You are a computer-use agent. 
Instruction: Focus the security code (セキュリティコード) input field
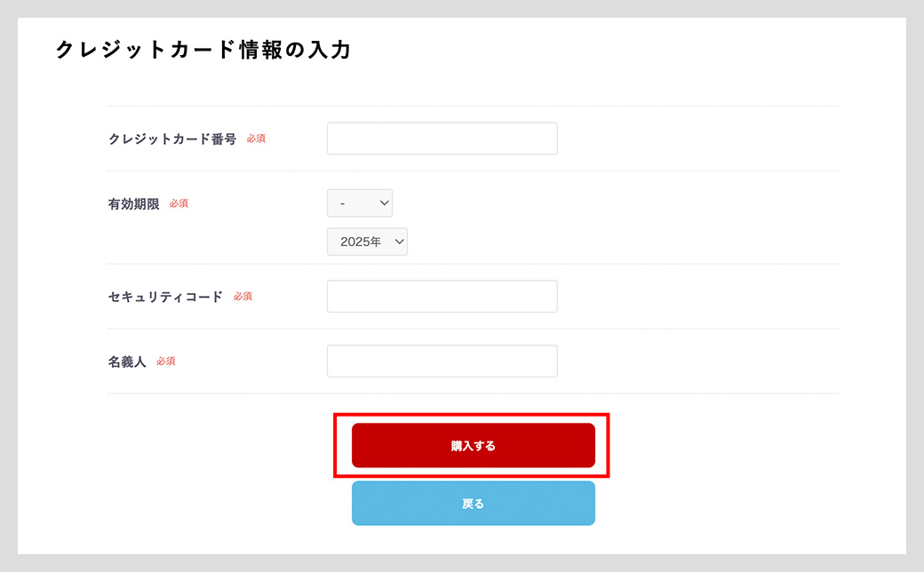pyautogui.click(x=442, y=297)
